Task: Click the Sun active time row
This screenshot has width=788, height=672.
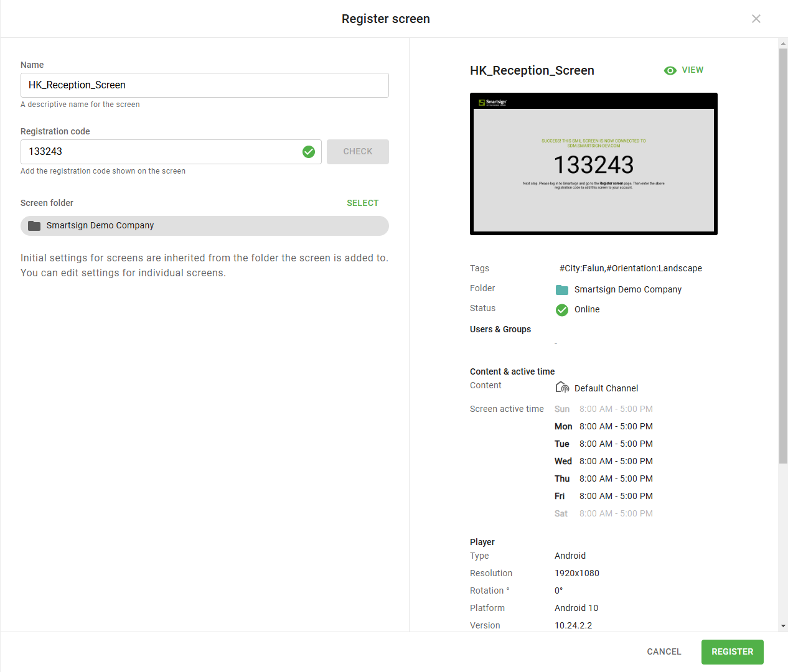Action: (604, 409)
